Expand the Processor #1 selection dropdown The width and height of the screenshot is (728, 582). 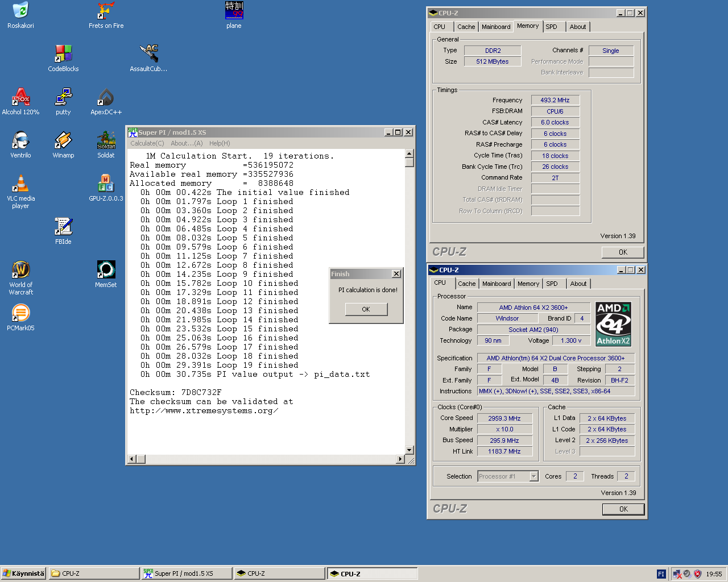pos(533,476)
